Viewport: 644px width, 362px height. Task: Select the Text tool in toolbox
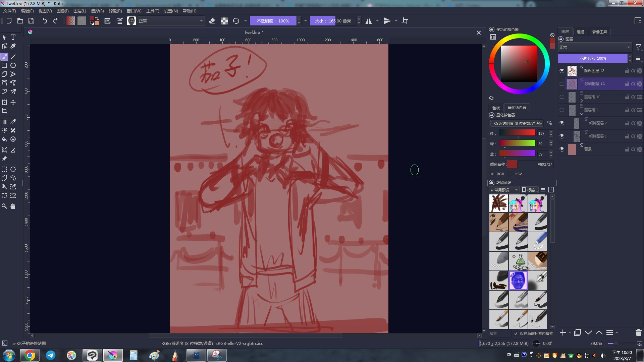point(13,37)
